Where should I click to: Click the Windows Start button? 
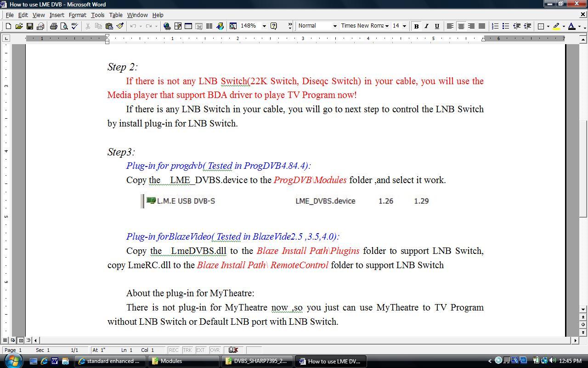click(x=12, y=361)
